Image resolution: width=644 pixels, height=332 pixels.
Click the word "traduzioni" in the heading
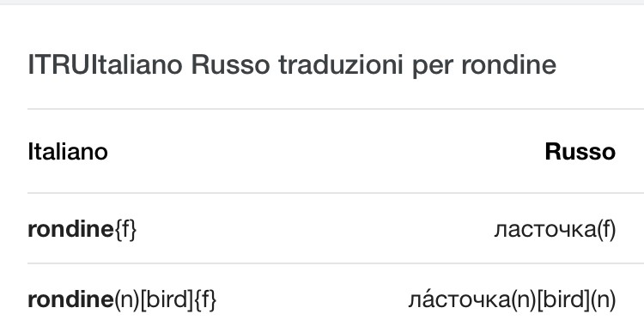point(341,65)
